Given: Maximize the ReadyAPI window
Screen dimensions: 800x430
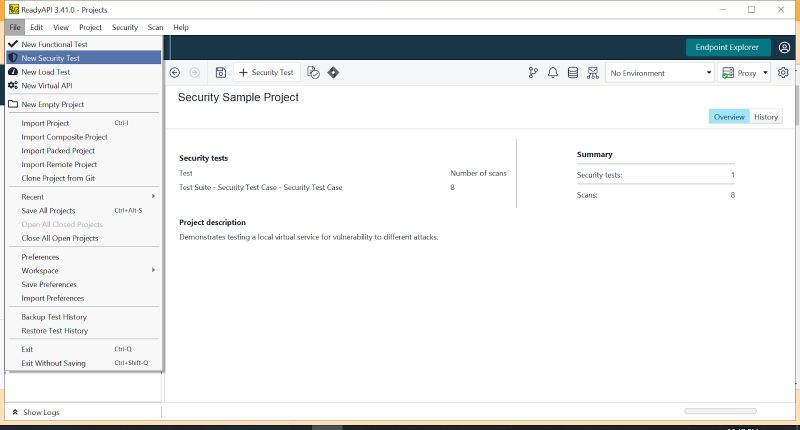Looking at the screenshot, I should 752,9.
